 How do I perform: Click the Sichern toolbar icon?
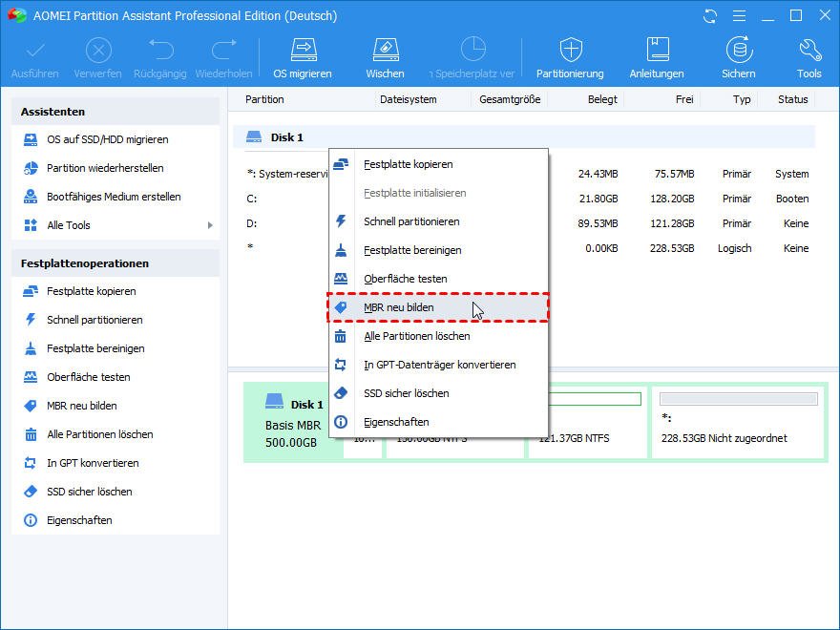[x=738, y=57]
